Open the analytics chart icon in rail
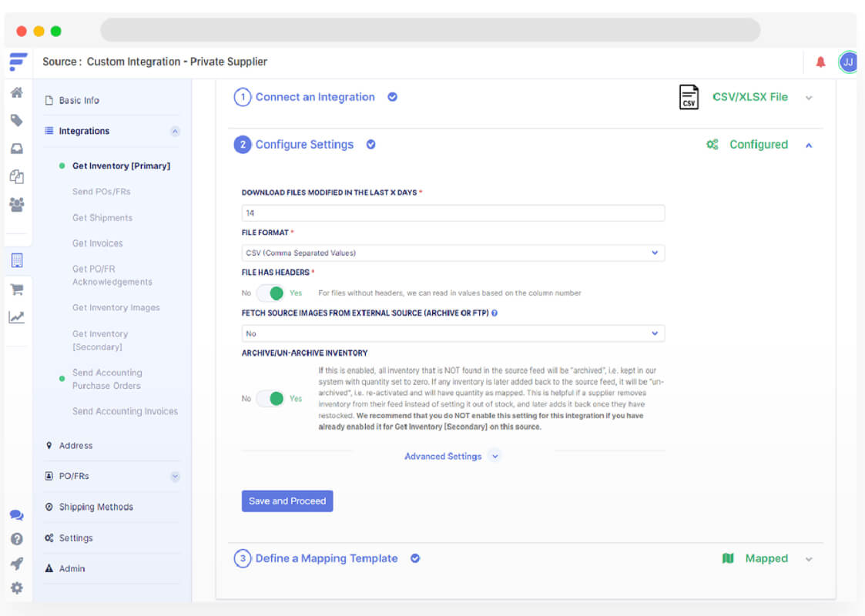Viewport: 865px width, 616px height. (17, 317)
